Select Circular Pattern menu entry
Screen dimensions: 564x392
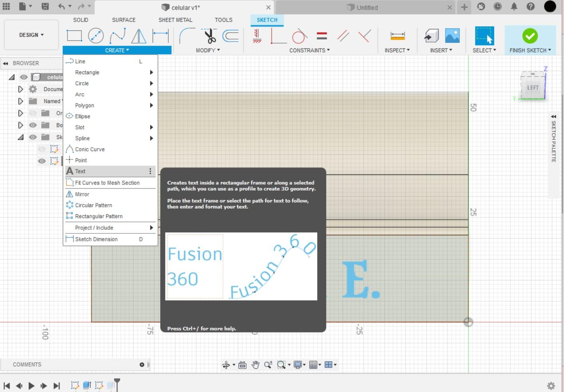(110, 205)
